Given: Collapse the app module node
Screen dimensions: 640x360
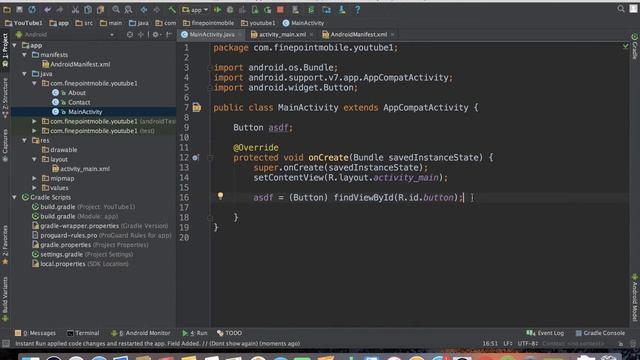Looking at the screenshot, I should [15, 45].
